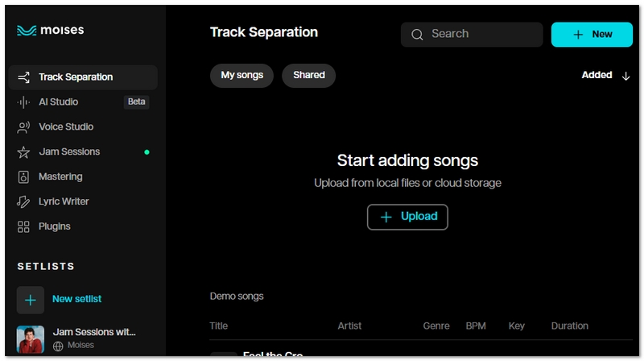Open the Plugins grid icon
The image size is (644, 361).
[23, 226]
